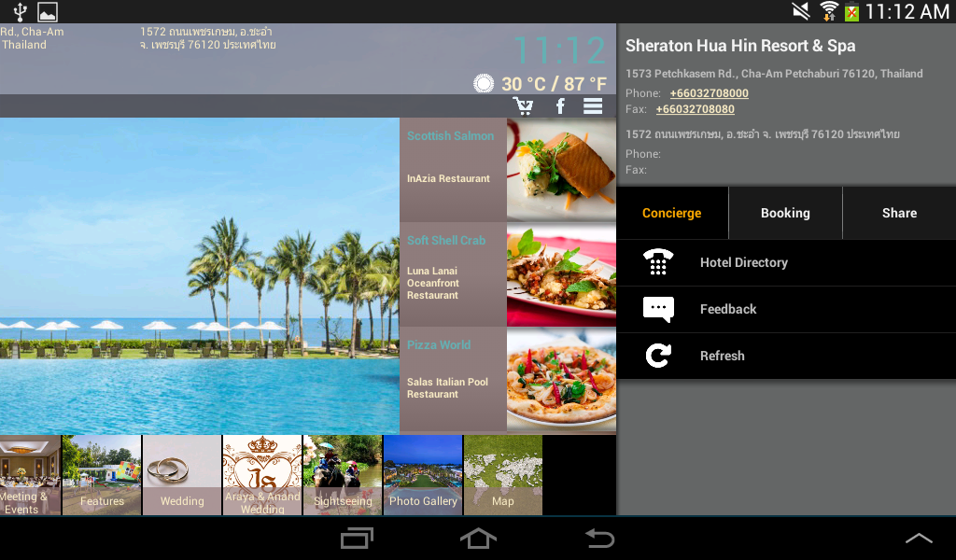
Task: Open Photo Gallery tile
Action: tap(423, 475)
